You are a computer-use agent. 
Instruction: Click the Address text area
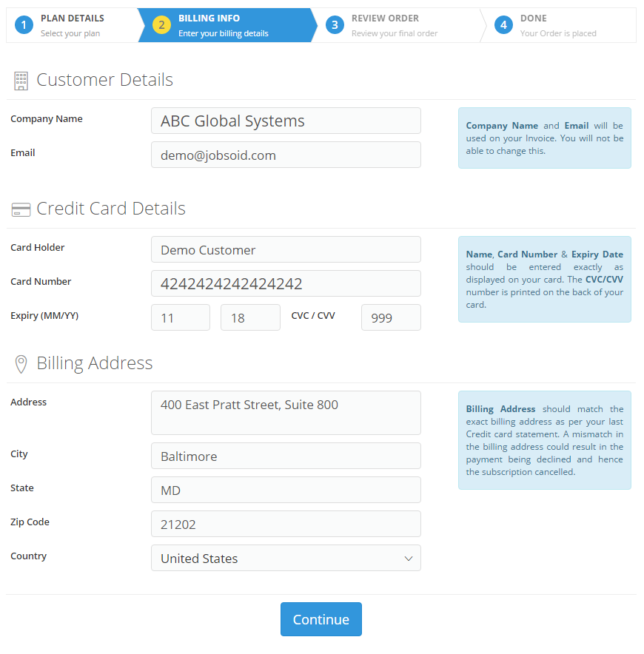(x=286, y=413)
